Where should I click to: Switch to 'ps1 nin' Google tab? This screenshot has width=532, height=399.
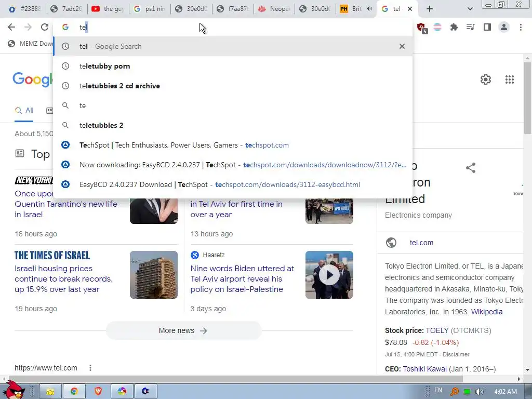[149, 9]
